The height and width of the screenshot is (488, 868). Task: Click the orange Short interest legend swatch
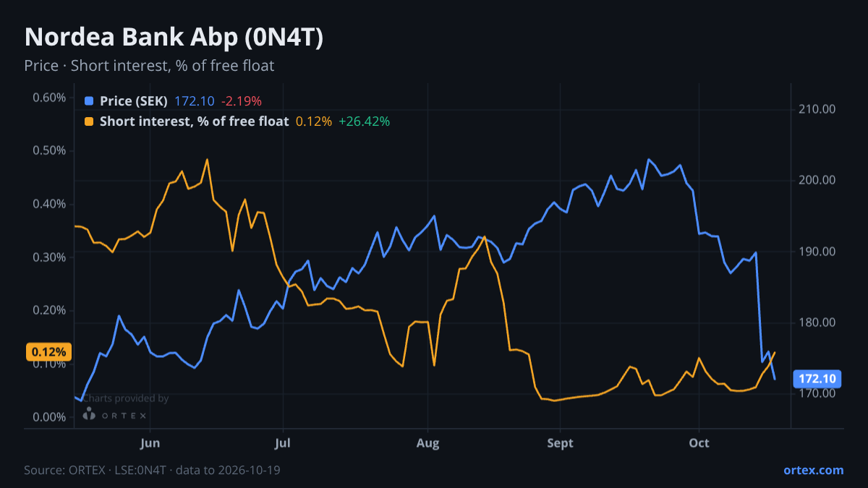pos(89,121)
